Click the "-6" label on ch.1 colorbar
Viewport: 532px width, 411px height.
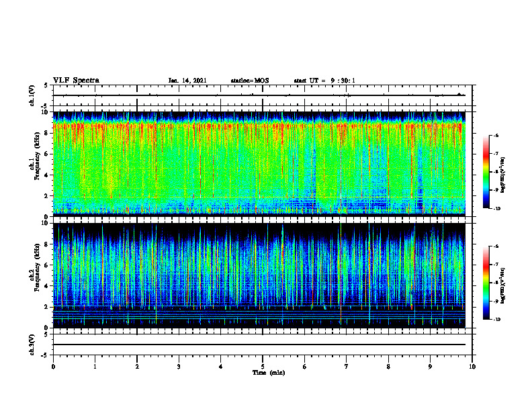(x=496, y=135)
